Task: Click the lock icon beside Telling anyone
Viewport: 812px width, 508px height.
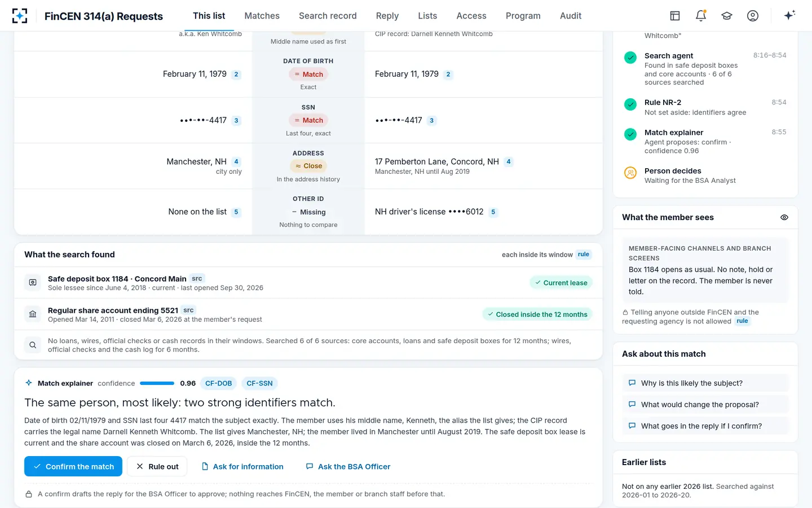Action: click(625, 312)
